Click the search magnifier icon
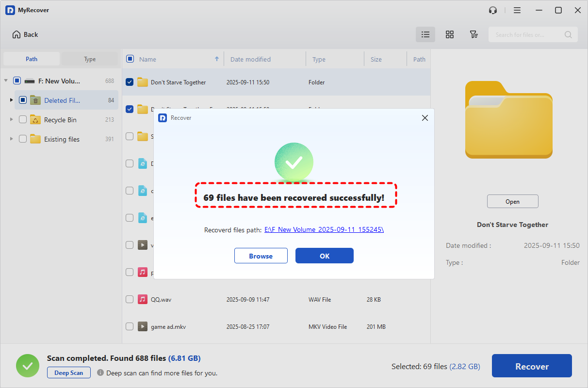Viewport: 588px width, 388px height. click(x=568, y=35)
